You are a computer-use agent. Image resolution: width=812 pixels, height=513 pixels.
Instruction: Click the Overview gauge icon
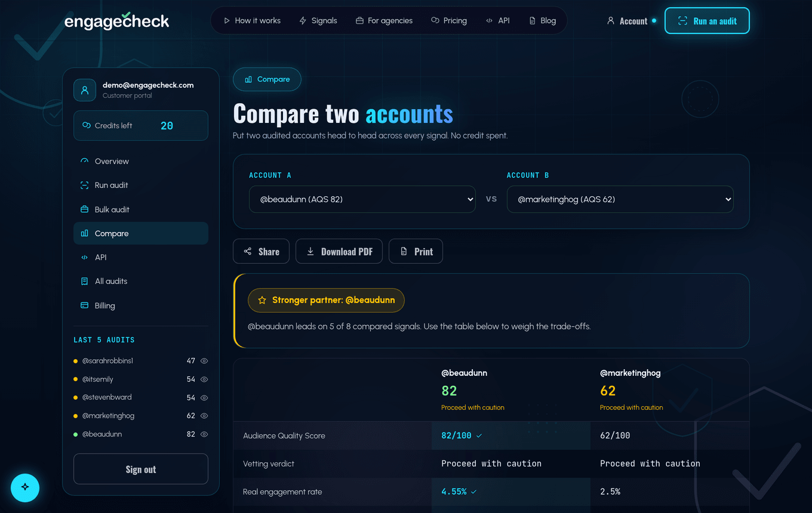pos(84,161)
